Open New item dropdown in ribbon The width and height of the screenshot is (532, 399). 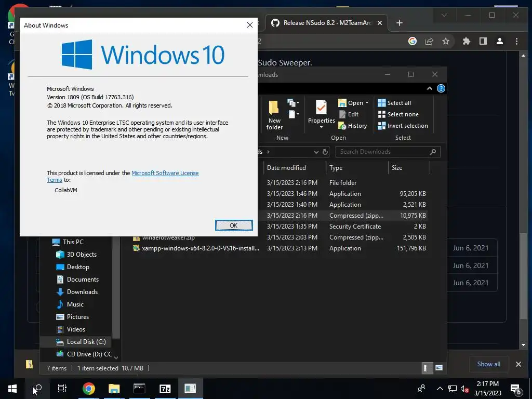click(293, 102)
